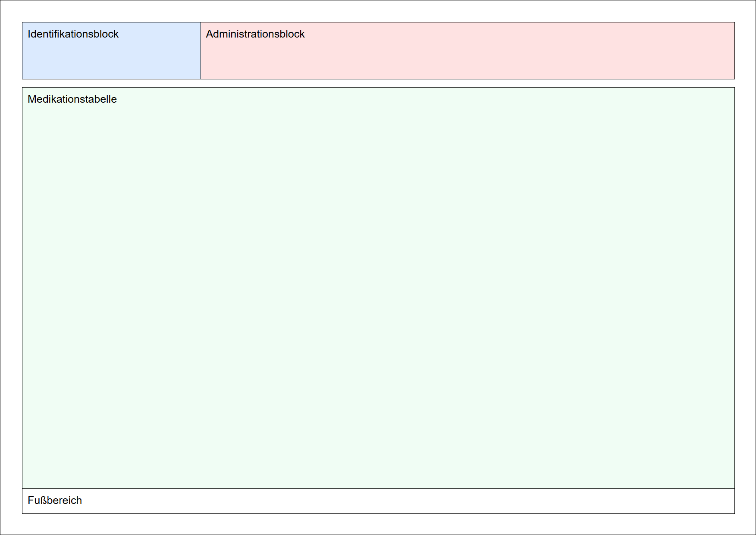This screenshot has height=535, width=756.
Task: Click divider between Identifikationsblock and Administrationsblock
Action: pos(201,51)
